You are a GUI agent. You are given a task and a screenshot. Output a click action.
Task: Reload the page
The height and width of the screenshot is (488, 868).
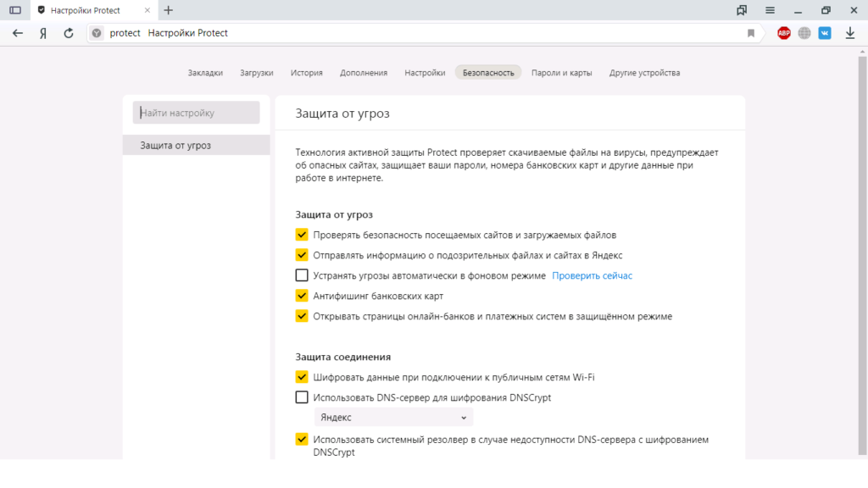pyautogui.click(x=69, y=33)
